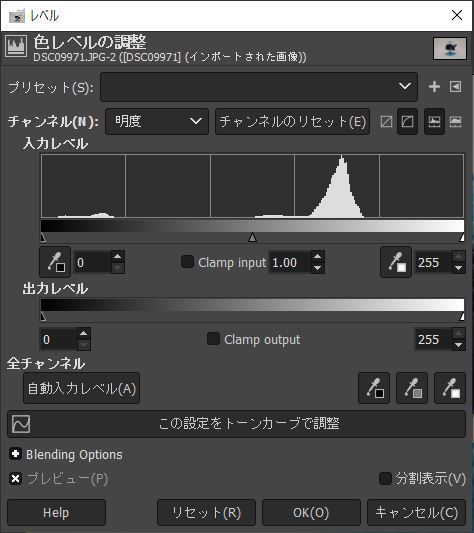Enable the 分割表示(V) split view checkbox
This screenshot has width=474, height=533.
pos(385,478)
